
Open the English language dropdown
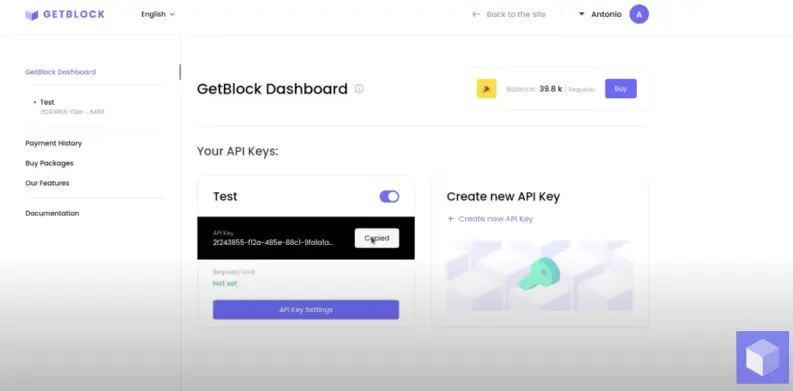[158, 14]
